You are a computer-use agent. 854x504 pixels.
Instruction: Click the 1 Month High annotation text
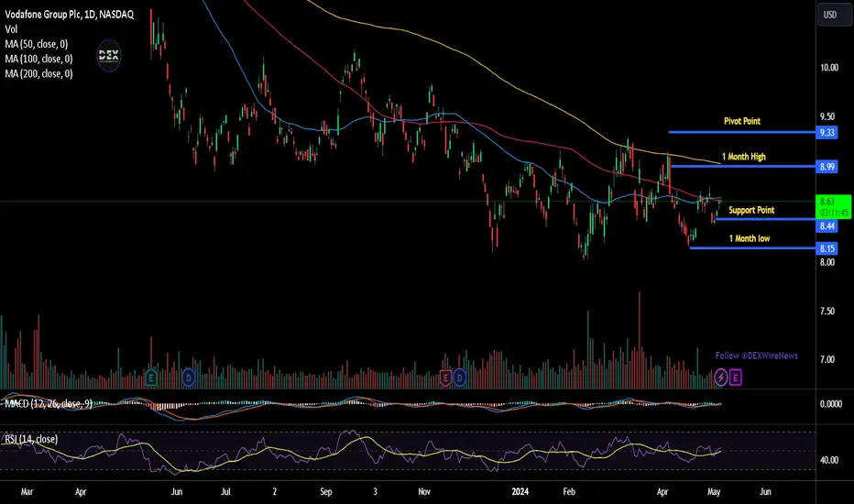[743, 157]
